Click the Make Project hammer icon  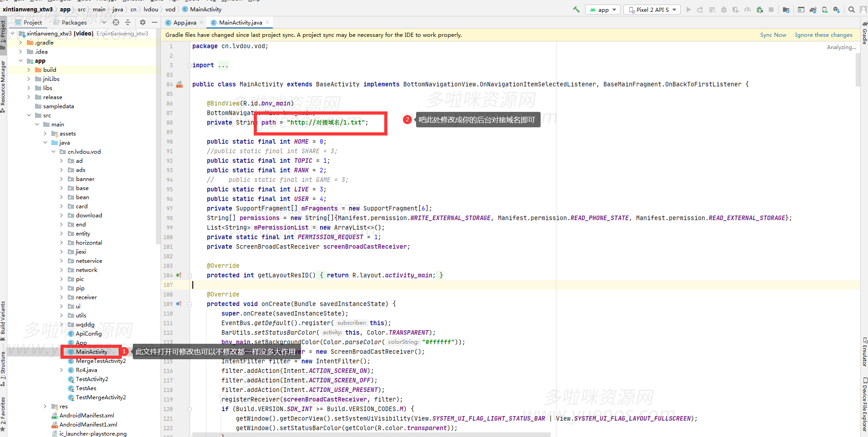click(x=576, y=10)
